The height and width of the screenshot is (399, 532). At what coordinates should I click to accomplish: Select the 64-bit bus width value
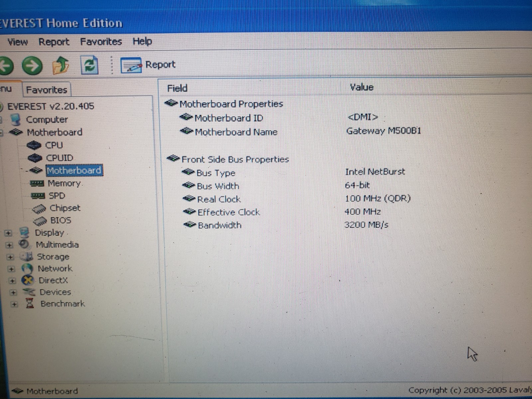[x=357, y=185]
